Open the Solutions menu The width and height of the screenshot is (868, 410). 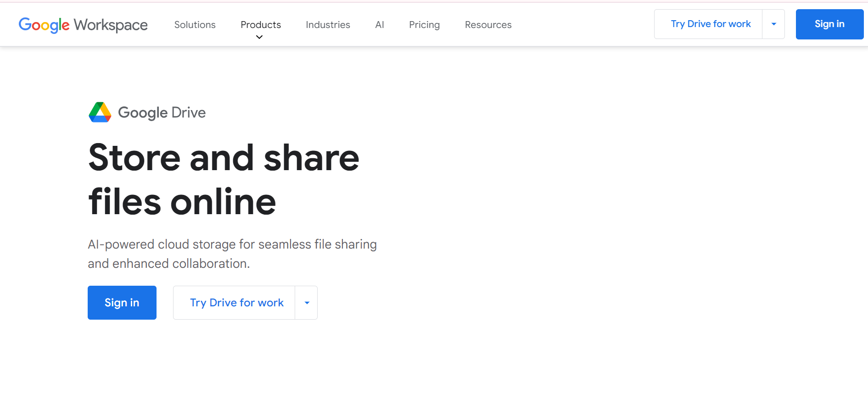(195, 25)
